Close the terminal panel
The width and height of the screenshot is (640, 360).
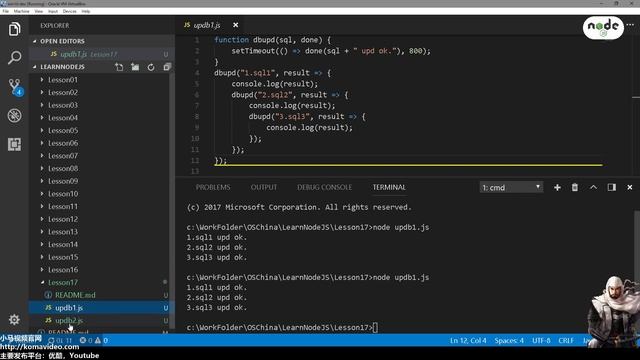[x=629, y=187]
